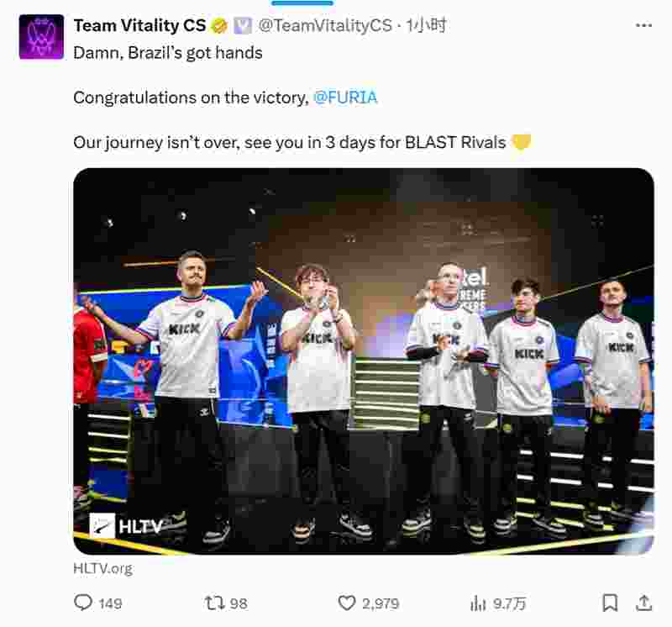Click the post timestamp next to the handle

tap(426, 26)
